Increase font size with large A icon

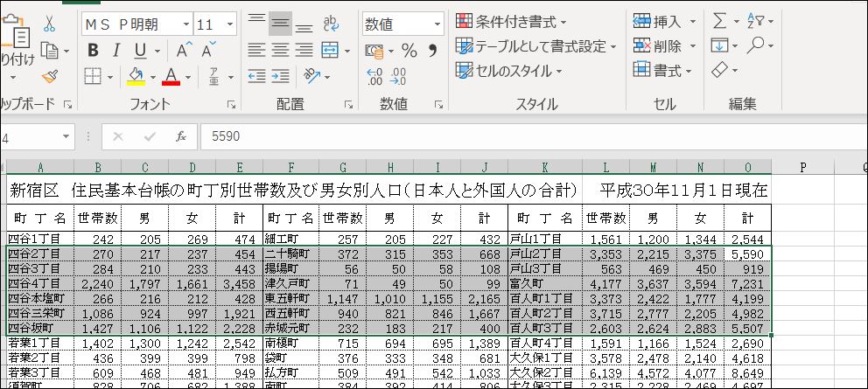(184, 51)
